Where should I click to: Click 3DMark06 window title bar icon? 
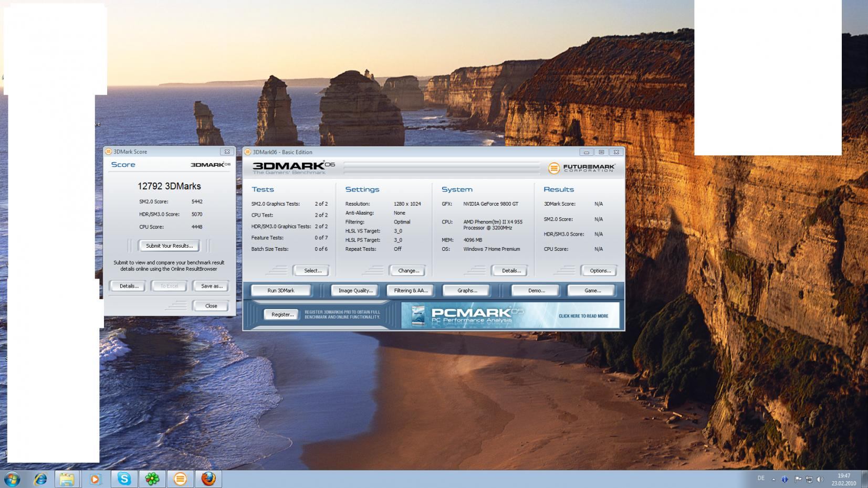coord(248,152)
